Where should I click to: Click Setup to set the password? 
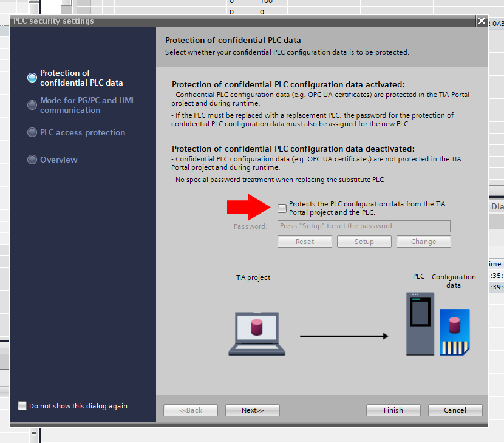pyautogui.click(x=364, y=241)
